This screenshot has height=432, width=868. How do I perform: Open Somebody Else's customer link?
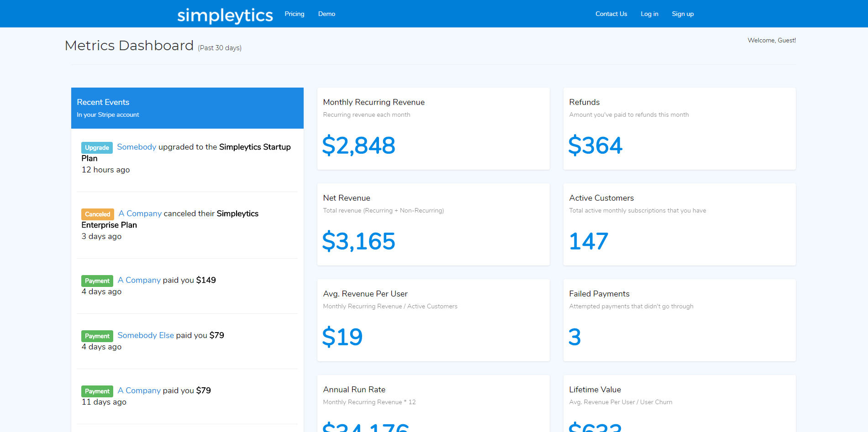coord(146,335)
